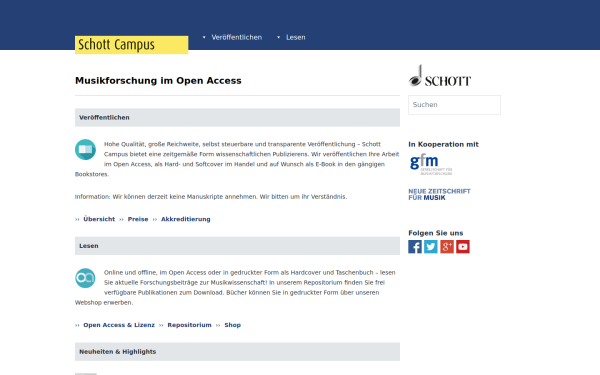Open the Akkreditierung link
This screenshot has height=375, width=600.
click(x=186, y=219)
